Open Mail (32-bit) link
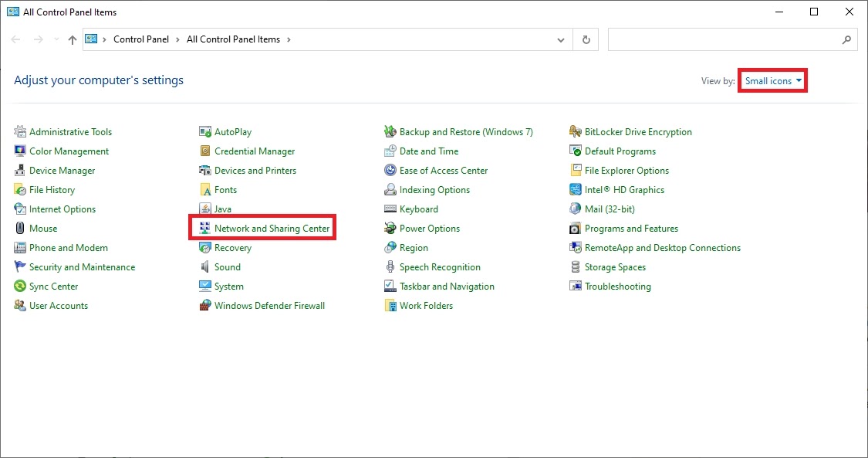The image size is (868, 458). (610, 209)
